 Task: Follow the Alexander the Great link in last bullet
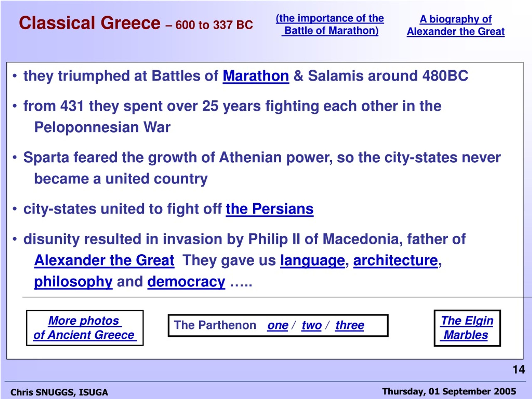coord(104,260)
